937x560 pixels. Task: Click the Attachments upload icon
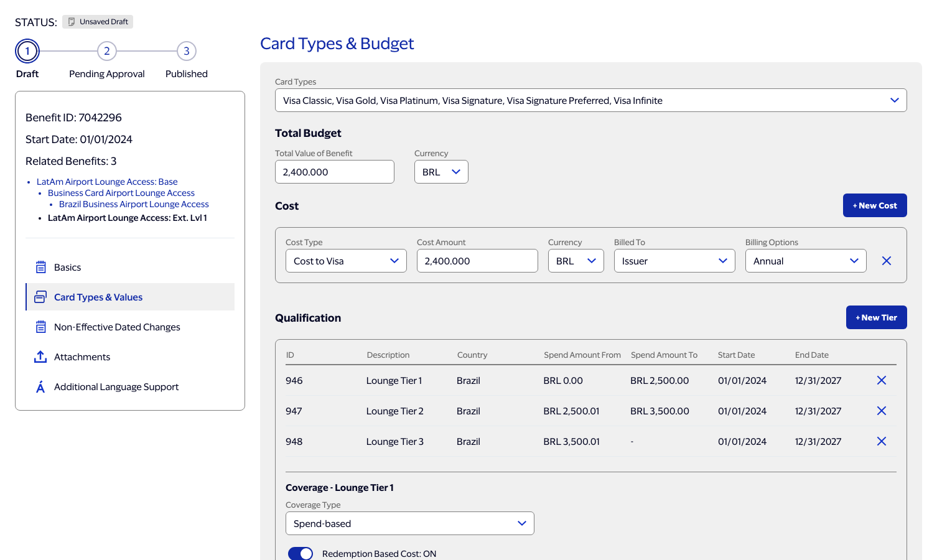pos(40,357)
